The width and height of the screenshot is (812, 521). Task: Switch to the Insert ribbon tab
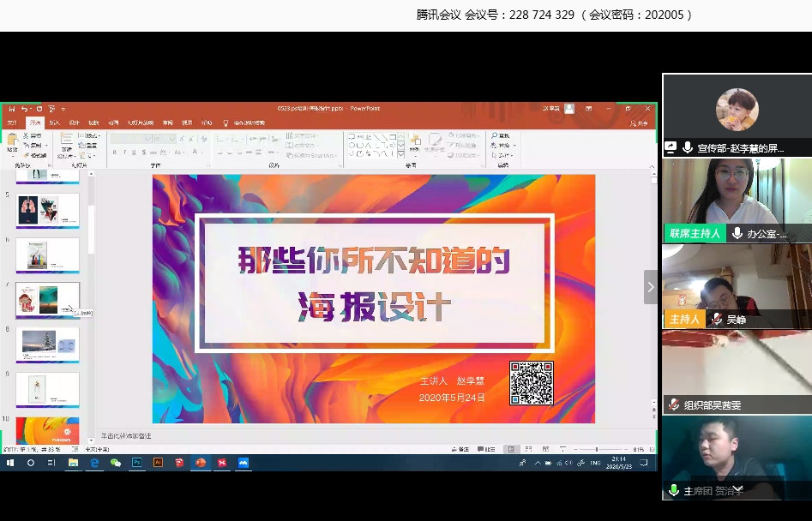point(54,123)
